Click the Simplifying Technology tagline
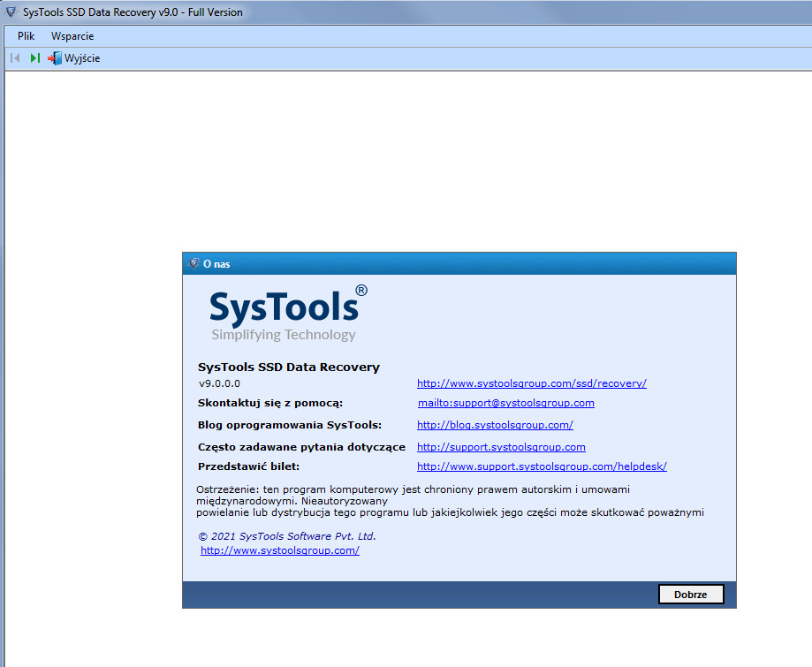 [x=284, y=335]
